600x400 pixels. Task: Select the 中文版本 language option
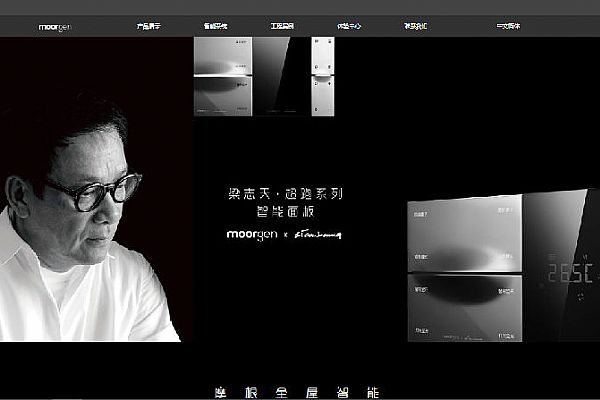point(508,26)
